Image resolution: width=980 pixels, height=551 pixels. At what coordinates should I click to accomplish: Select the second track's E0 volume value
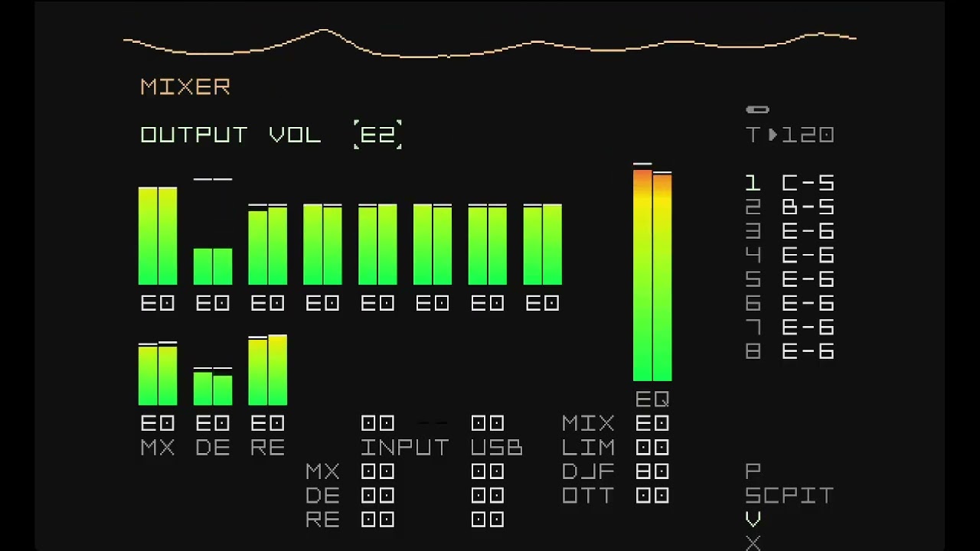(x=213, y=303)
